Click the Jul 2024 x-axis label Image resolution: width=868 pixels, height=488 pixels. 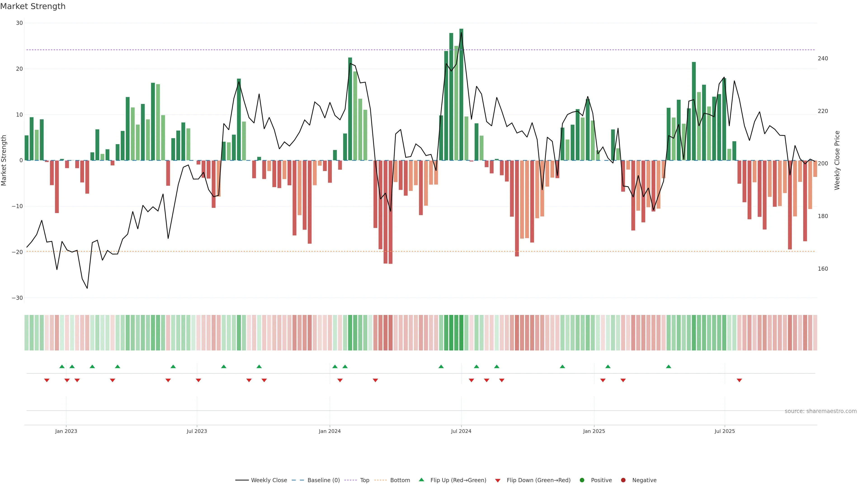(461, 431)
